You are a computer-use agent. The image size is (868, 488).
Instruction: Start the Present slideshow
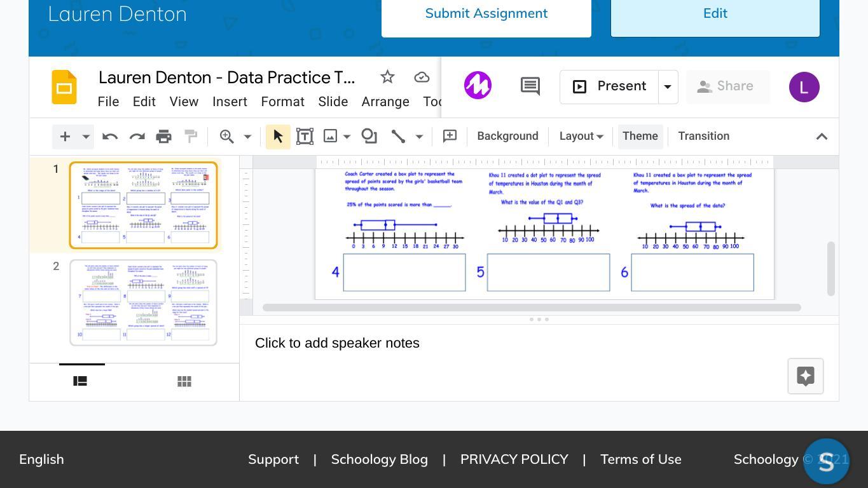(x=609, y=87)
